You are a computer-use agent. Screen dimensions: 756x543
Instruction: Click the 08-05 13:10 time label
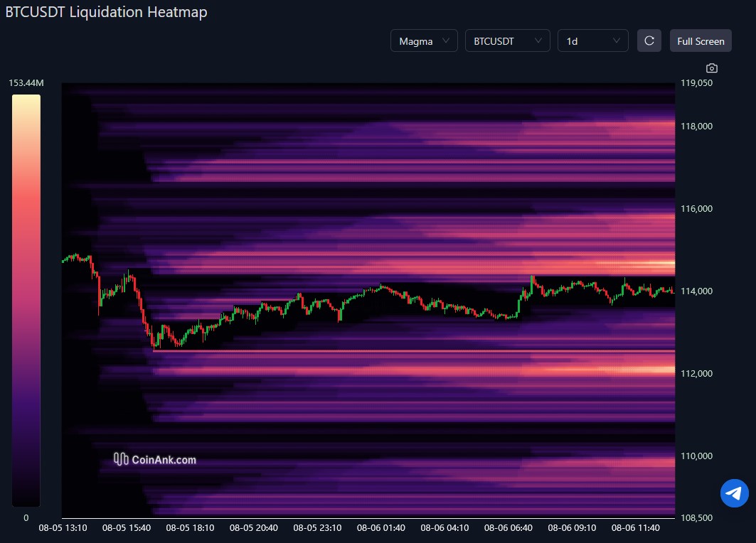[63, 527]
